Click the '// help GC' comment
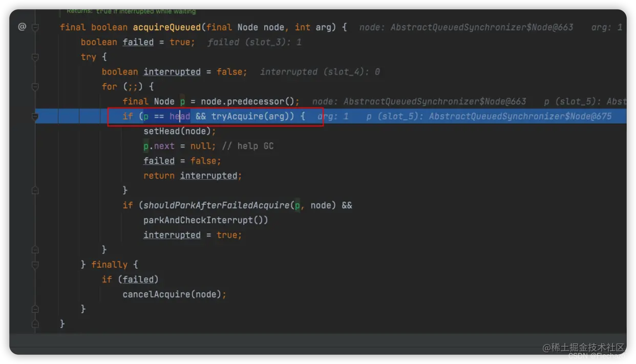Screen dimensions: 636x364 pyautogui.click(x=248, y=146)
